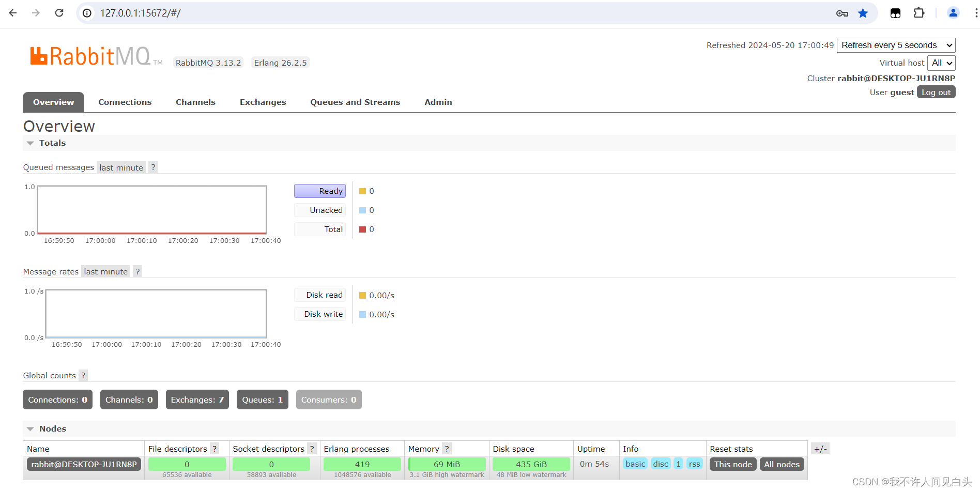Open Queues: 1 global count
The height and width of the screenshot is (492, 980).
point(263,399)
